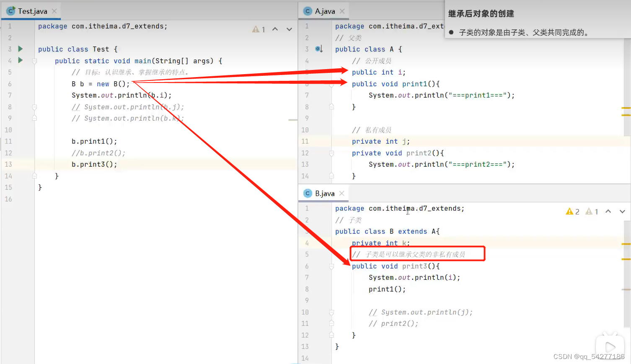Switch to the A.java tab
631x364 pixels.
[x=325, y=11]
